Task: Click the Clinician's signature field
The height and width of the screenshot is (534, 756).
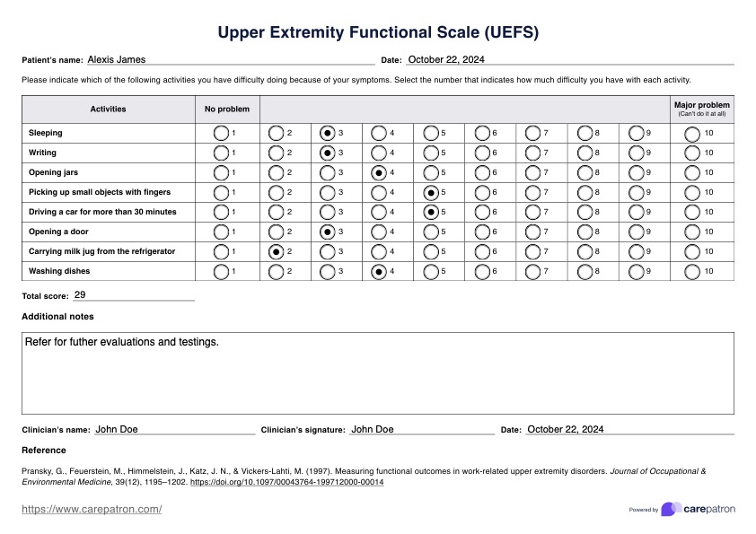Action: [421, 430]
